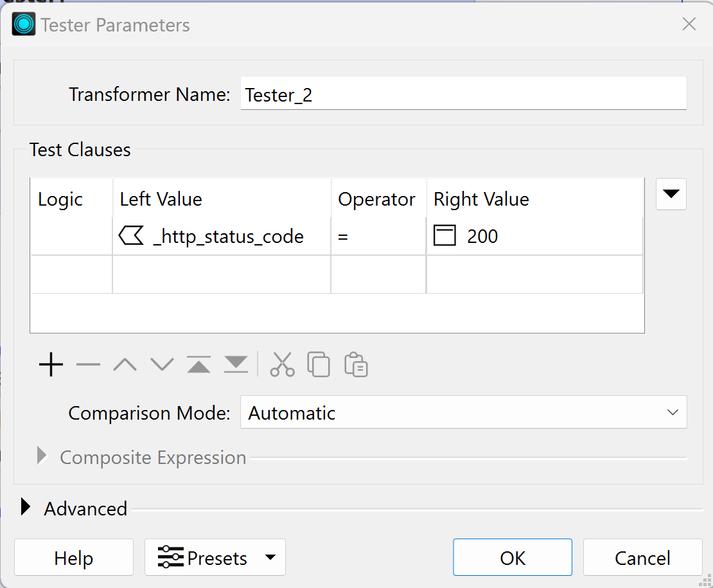Image resolution: width=713 pixels, height=588 pixels.
Task: Click the move to bottom icon
Action: [236, 365]
